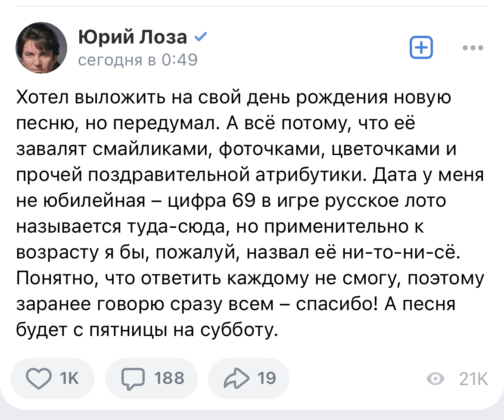Click the eye views icon
The width and height of the screenshot is (504, 420).
pos(435,379)
